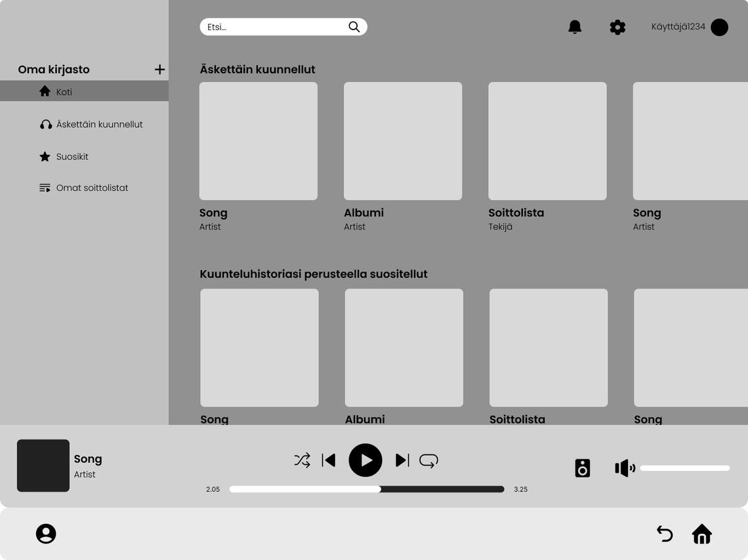Open notifications with the bell icon

tap(575, 27)
